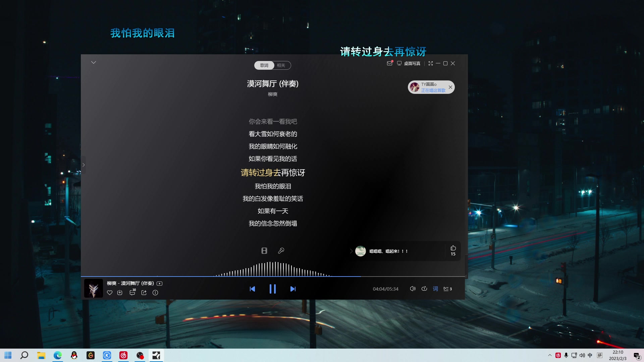Open the mail messages icon
The height and width of the screenshot is (362, 644).
pyautogui.click(x=389, y=63)
